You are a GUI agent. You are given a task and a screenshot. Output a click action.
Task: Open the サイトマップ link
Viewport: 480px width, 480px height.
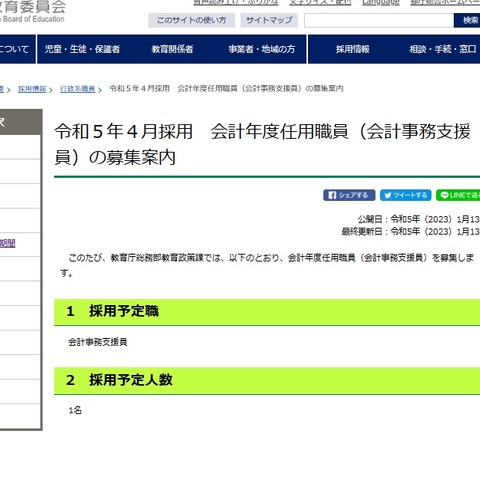click(x=269, y=20)
